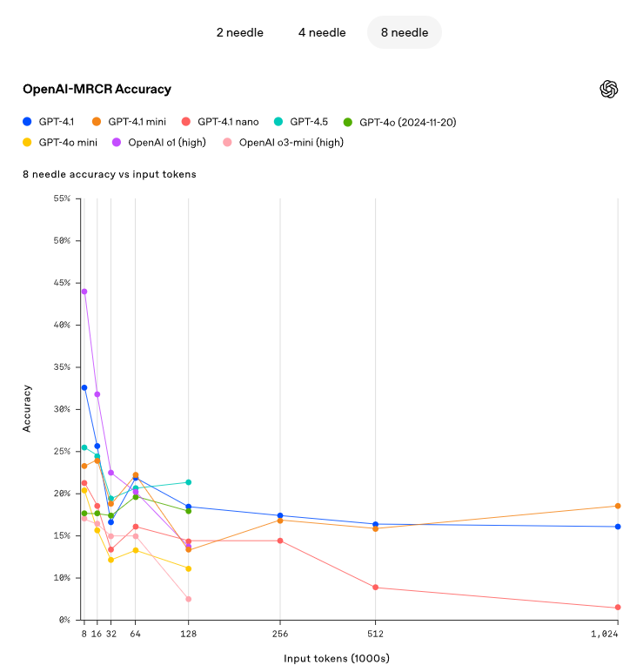Click the OpenAI logo icon

[x=609, y=89]
